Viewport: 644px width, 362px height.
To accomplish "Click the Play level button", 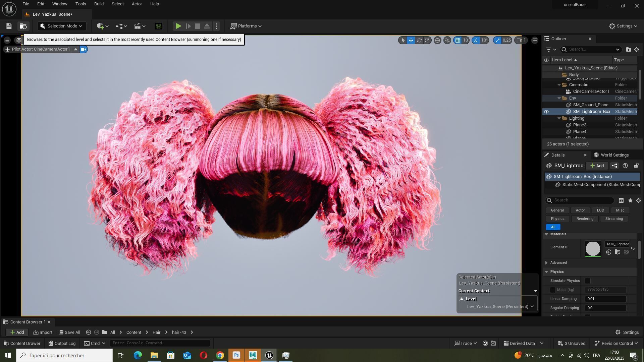I will point(178,26).
